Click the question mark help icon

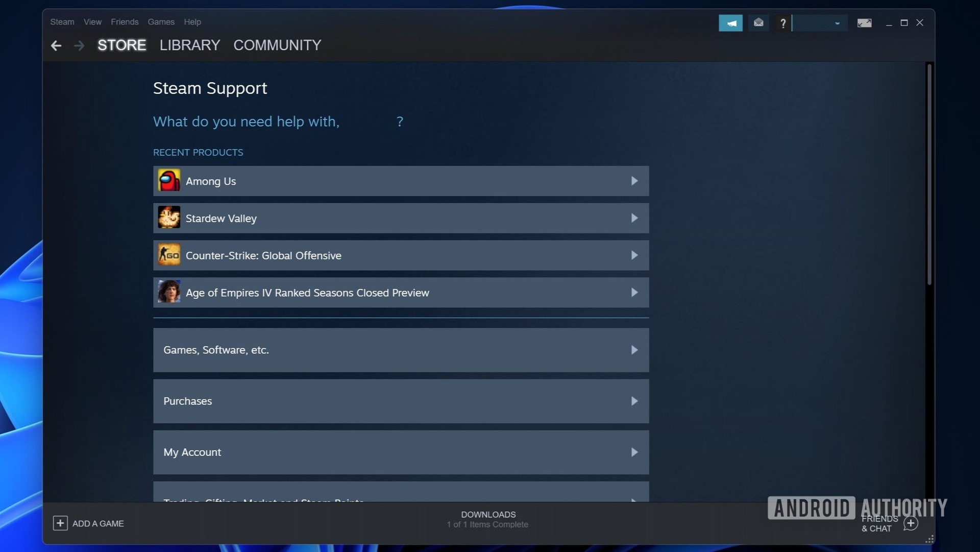pyautogui.click(x=782, y=23)
